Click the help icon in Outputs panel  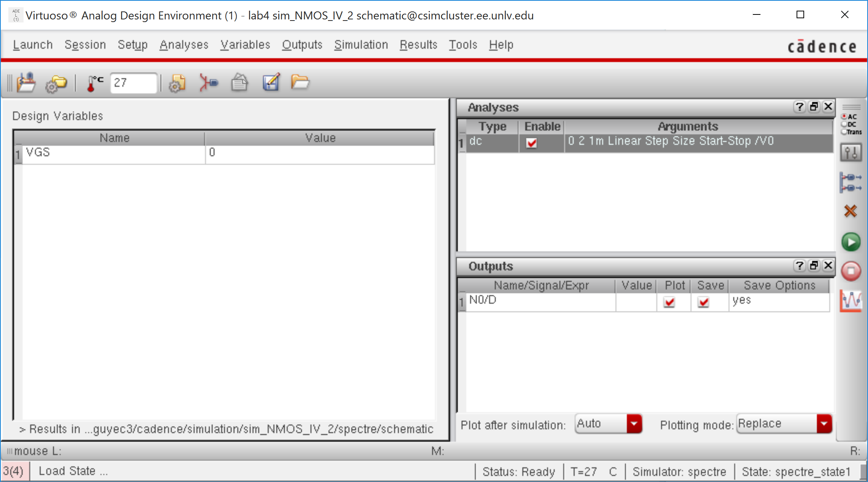pyautogui.click(x=800, y=266)
